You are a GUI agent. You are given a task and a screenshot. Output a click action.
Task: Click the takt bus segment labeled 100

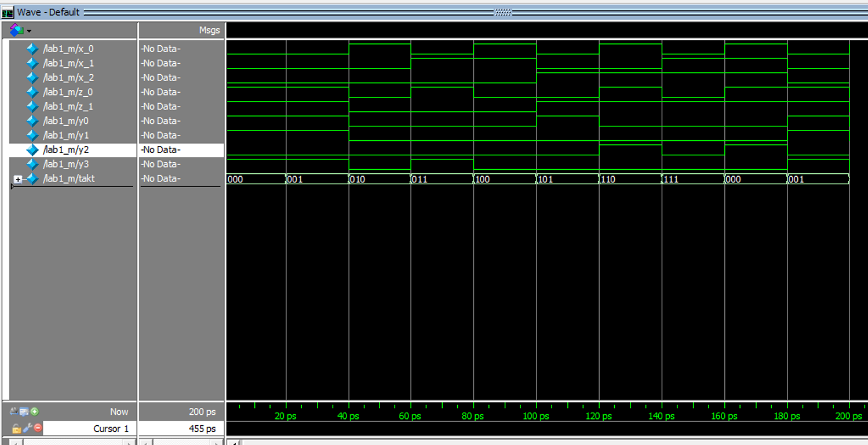505,180
